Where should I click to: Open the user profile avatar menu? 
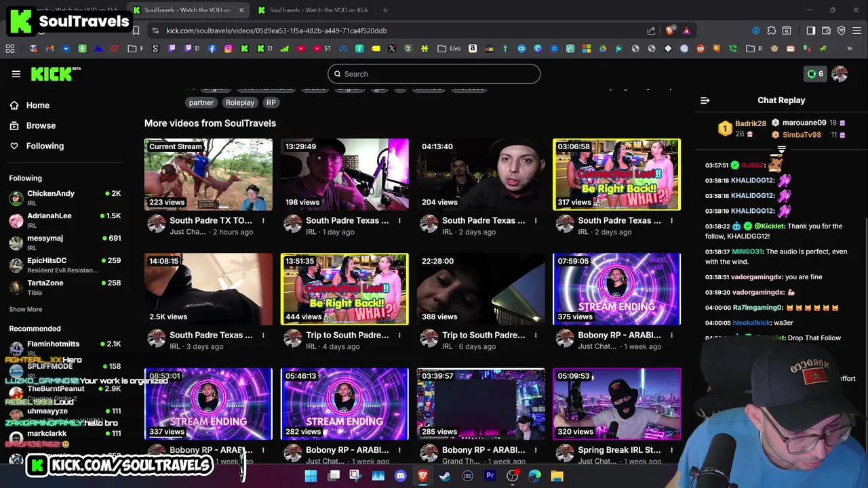click(x=840, y=74)
